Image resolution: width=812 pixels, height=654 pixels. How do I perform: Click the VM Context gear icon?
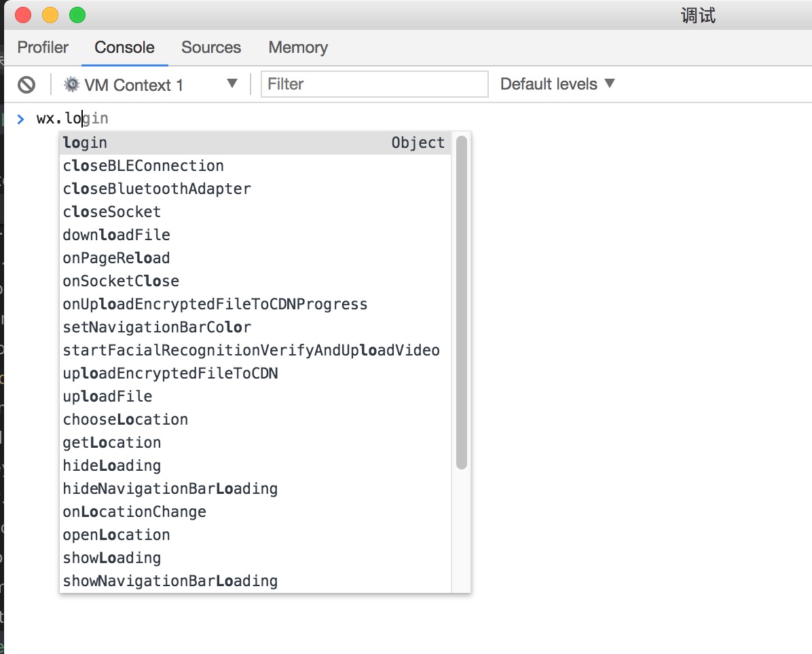tap(71, 85)
